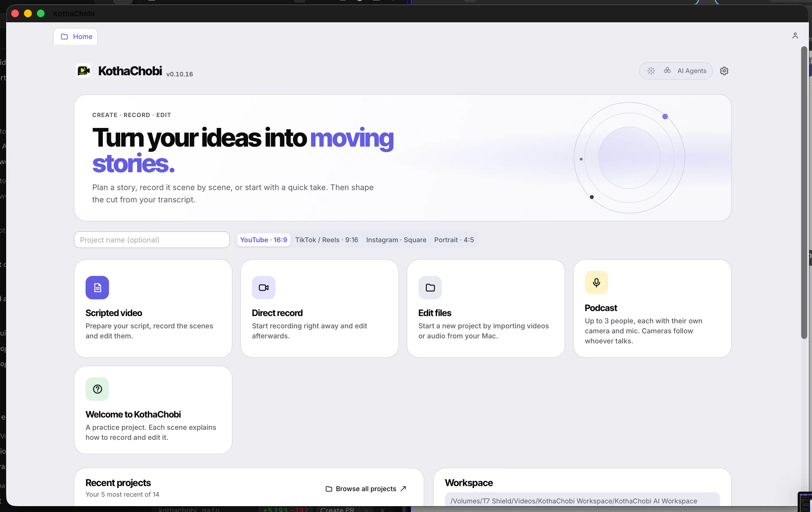
Task: Choose Portrait 4:5 format
Action: click(454, 240)
